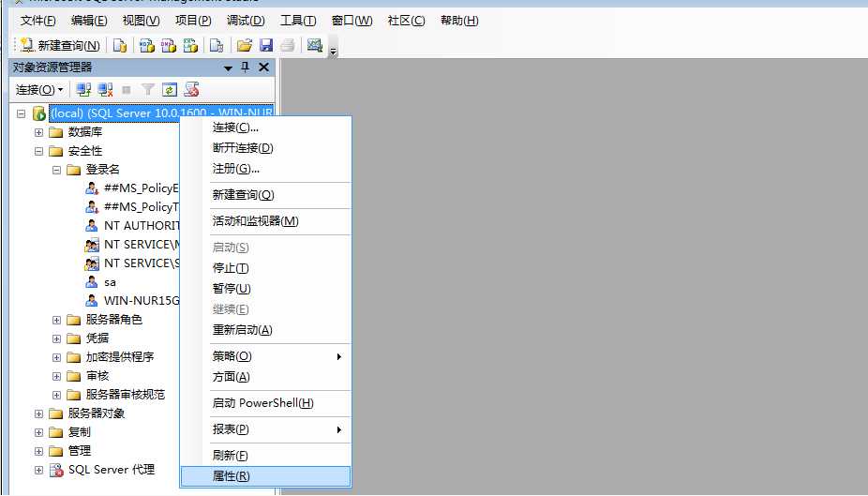This screenshot has width=868, height=496.
Task: Expand the 凭据 folder node
Action: pos(56,338)
